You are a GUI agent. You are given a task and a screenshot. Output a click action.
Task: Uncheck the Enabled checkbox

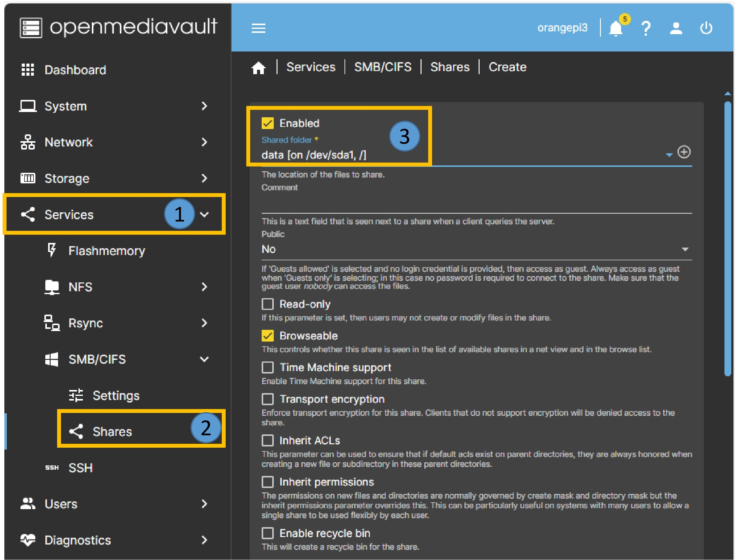point(268,123)
